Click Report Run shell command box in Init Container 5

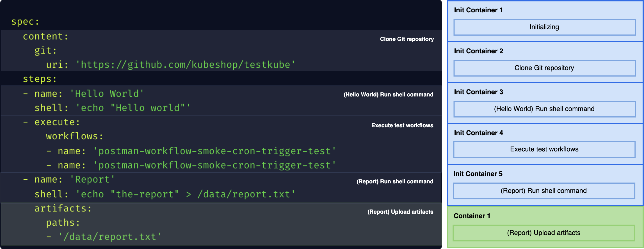point(544,191)
